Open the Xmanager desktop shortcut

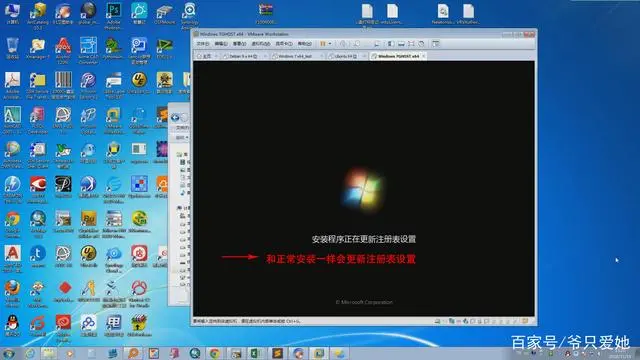[x=38, y=49]
